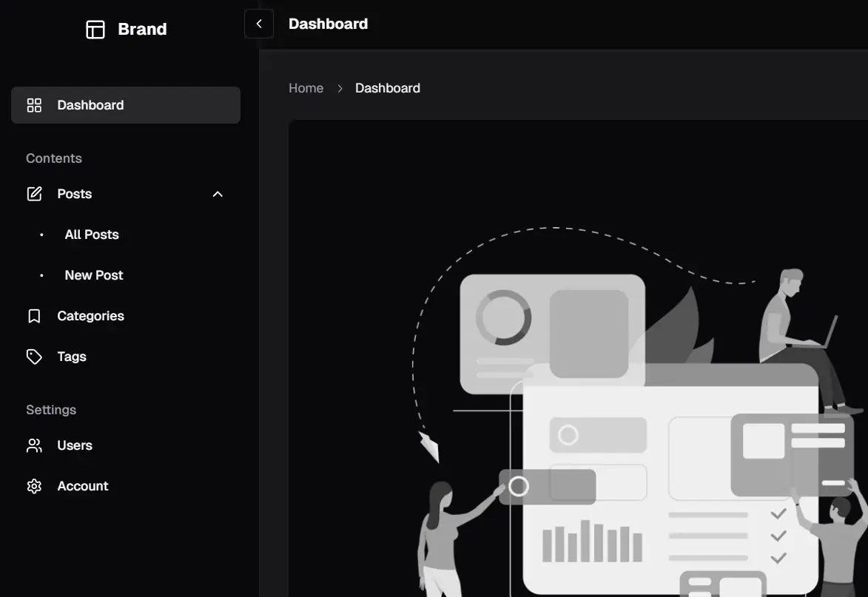Open Account via the gear icon
The image size is (868, 597).
[x=34, y=485]
